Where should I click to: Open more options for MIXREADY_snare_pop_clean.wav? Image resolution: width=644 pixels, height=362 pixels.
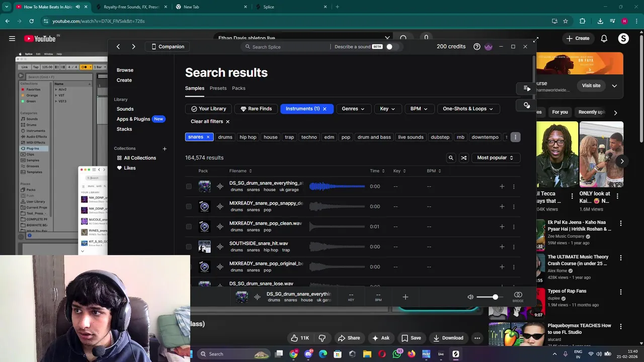514,227
